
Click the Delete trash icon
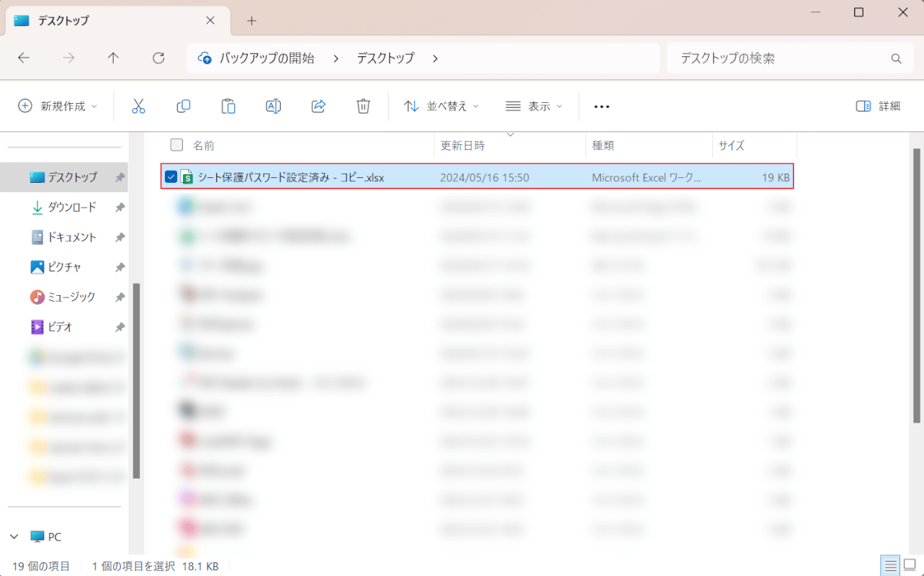click(x=363, y=106)
